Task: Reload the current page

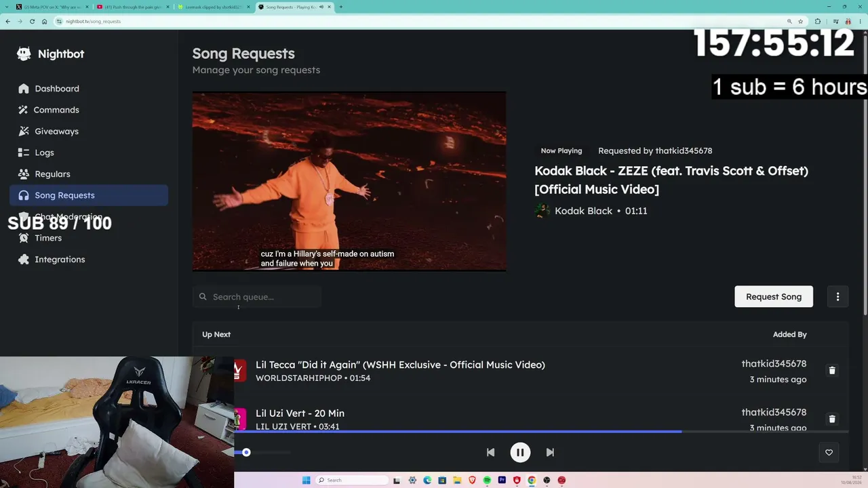Action: click(32, 21)
